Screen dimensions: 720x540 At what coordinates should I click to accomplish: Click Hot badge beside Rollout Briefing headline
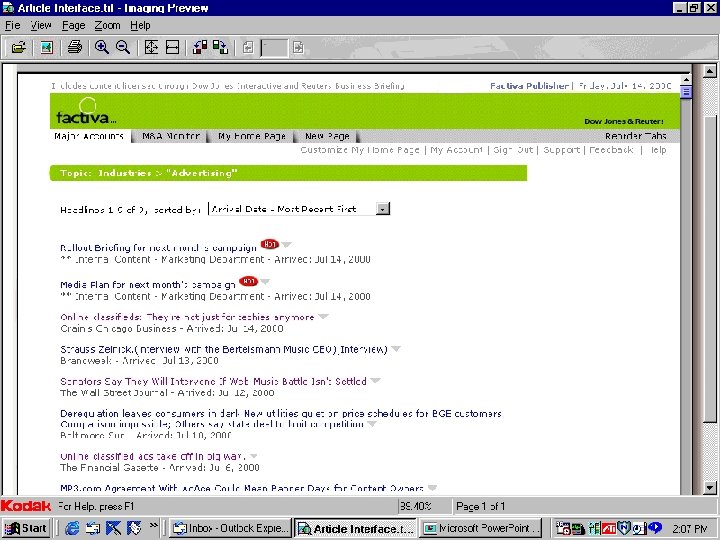coord(270,244)
